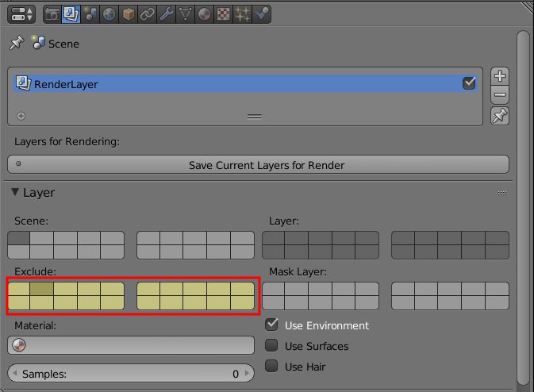
Task: Open the Object properties cube tab
Action: tap(128, 14)
